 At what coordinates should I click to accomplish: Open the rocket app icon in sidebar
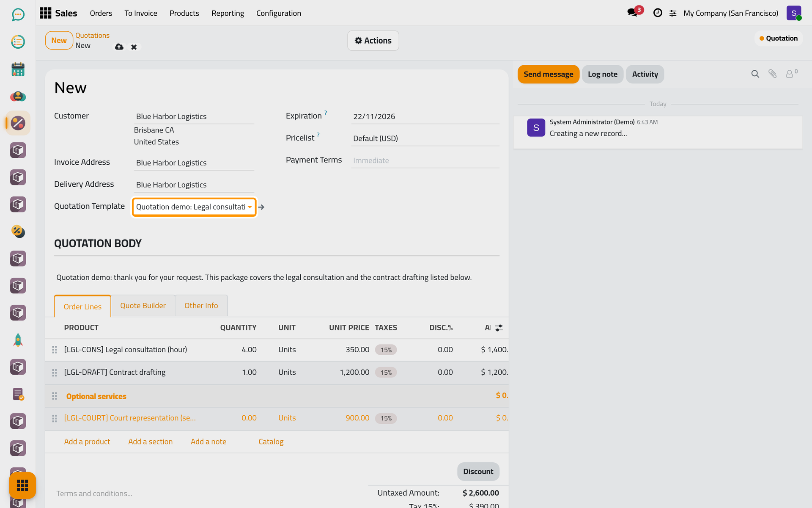pos(18,340)
